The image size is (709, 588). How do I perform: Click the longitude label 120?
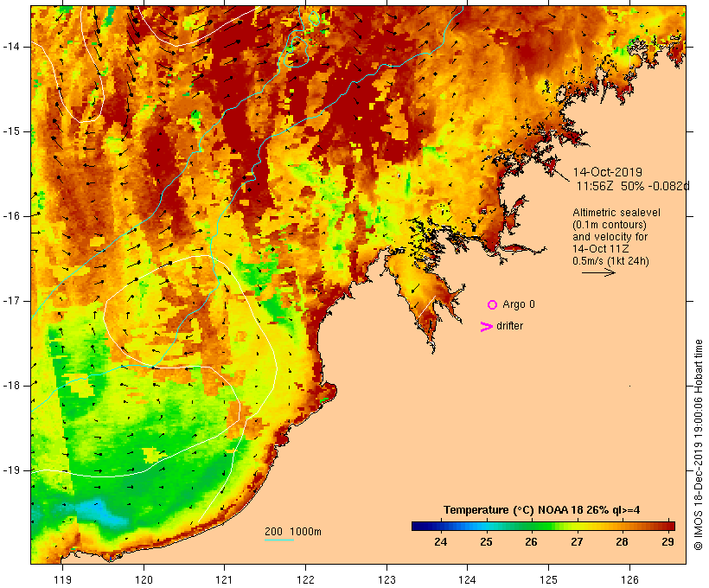(x=144, y=579)
